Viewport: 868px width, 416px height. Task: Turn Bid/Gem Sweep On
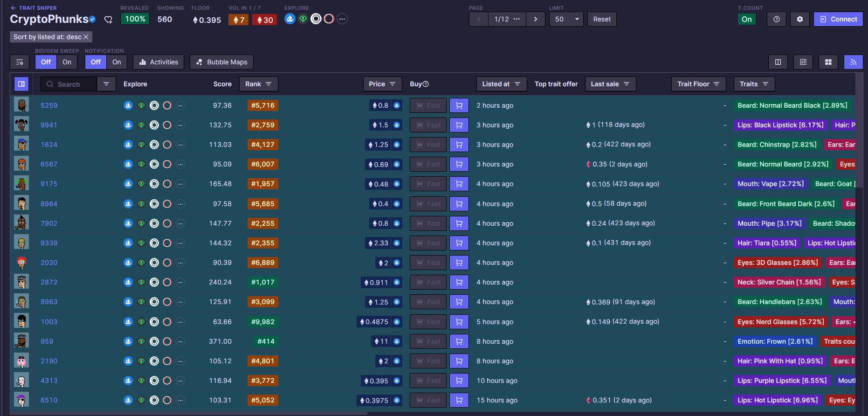67,62
